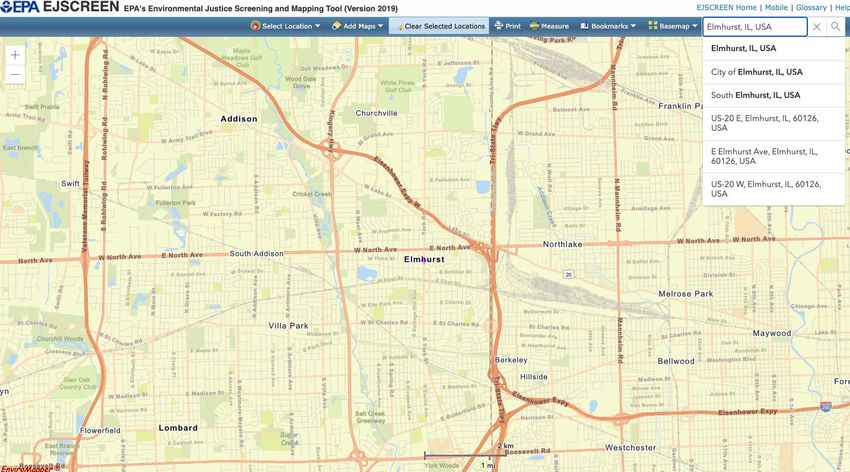Click the Flowerfield map label
This screenshot has height=472, width=850.
pos(100,431)
